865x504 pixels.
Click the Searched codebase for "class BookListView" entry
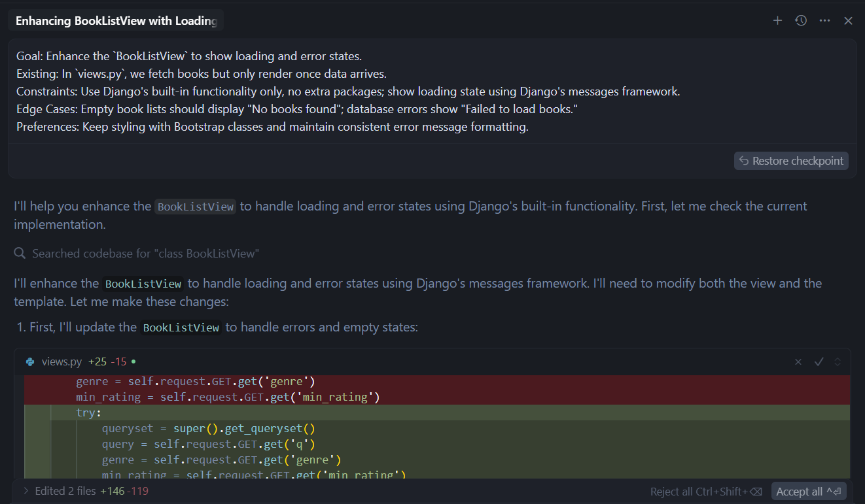[x=145, y=253]
